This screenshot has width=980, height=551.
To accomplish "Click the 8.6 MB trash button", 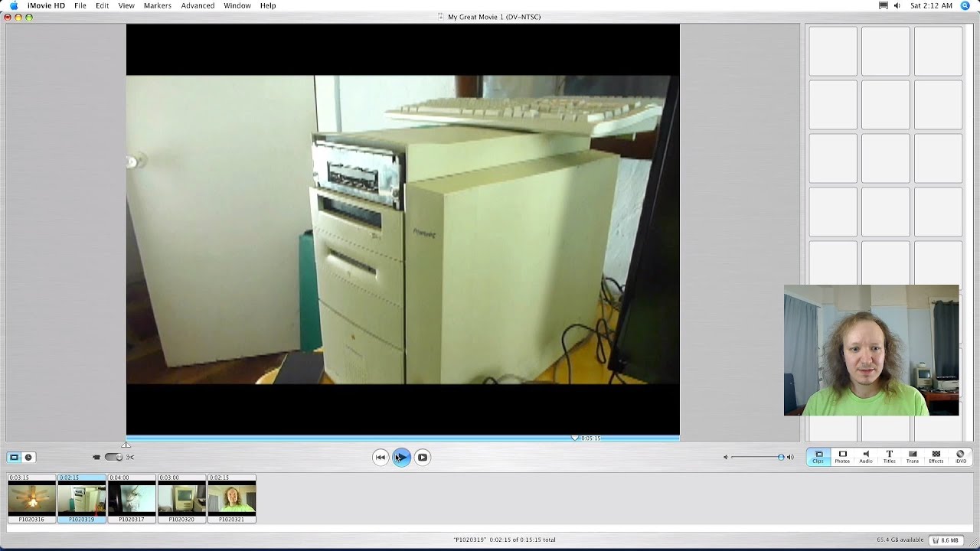I will click(946, 540).
